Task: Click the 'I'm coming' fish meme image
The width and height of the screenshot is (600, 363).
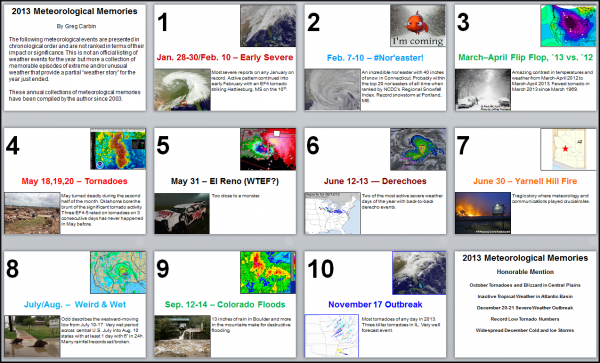Action: pyautogui.click(x=418, y=26)
